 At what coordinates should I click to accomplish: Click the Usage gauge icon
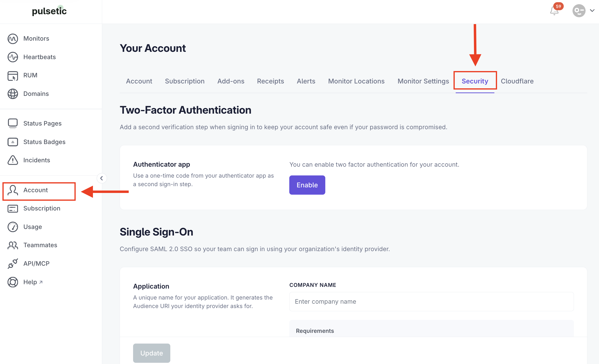(x=13, y=227)
